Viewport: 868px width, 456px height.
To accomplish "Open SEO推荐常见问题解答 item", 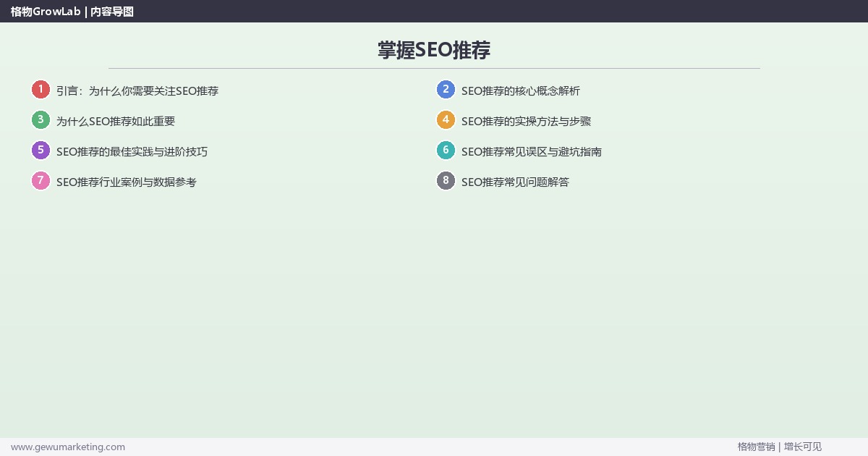I will [515, 182].
